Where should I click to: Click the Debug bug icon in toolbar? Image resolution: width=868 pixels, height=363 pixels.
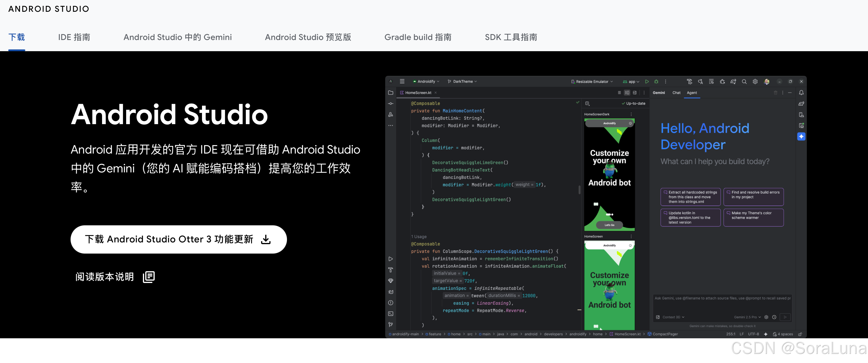tap(656, 81)
